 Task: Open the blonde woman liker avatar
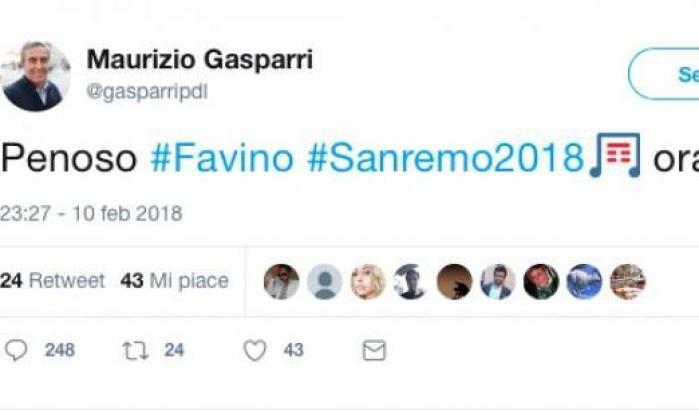pos(368,281)
